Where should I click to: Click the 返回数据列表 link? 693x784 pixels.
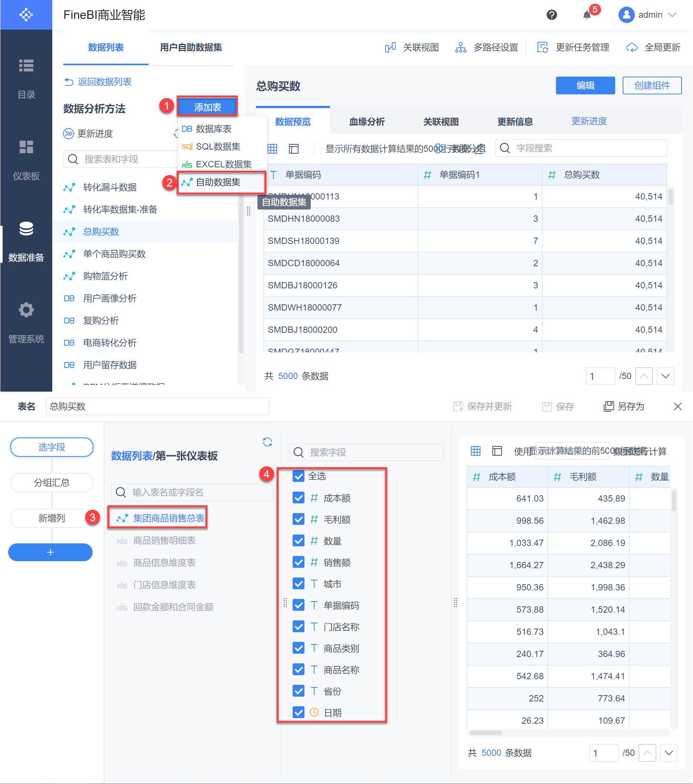pos(105,82)
